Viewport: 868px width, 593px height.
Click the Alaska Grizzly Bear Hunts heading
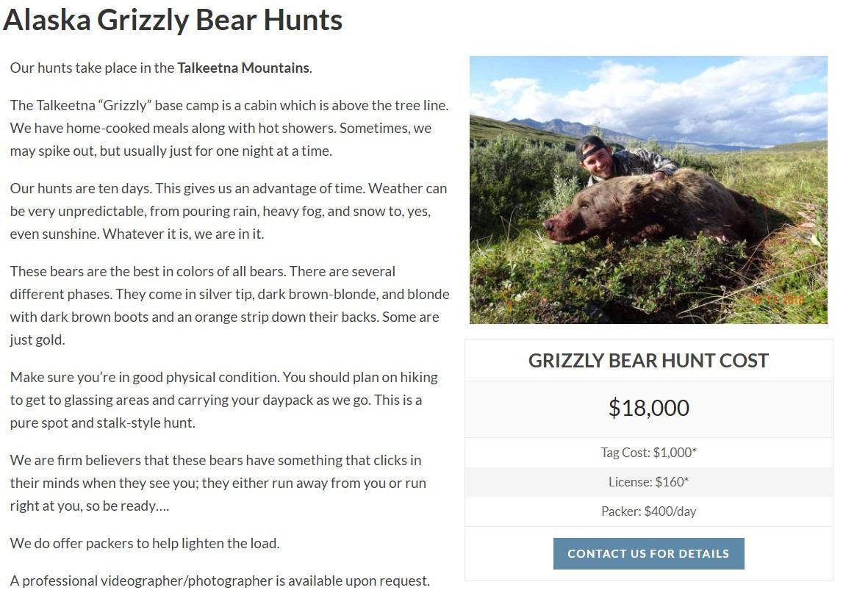(x=173, y=20)
